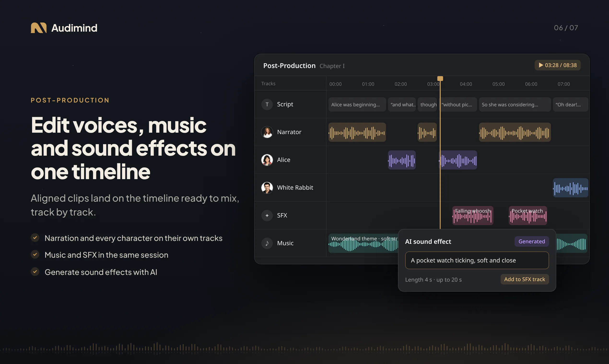
Task: Select the Alice avatar
Action: point(267,160)
